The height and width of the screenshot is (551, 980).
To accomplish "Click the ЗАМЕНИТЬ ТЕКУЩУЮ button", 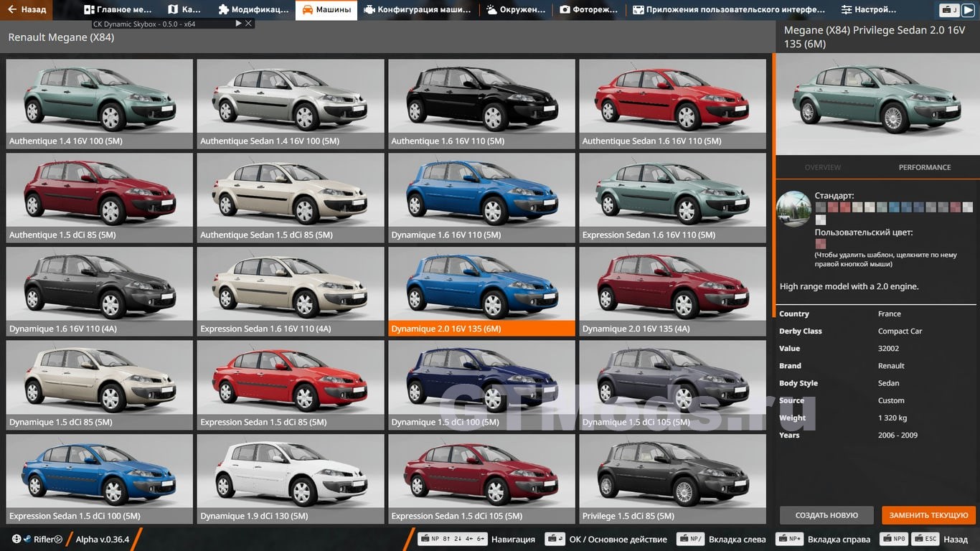I will [x=929, y=515].
